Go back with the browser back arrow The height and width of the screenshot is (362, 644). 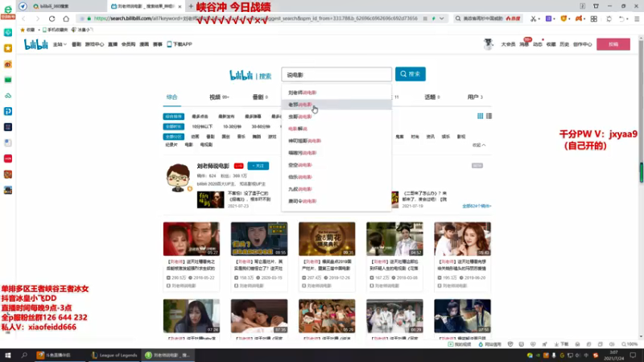23,19
